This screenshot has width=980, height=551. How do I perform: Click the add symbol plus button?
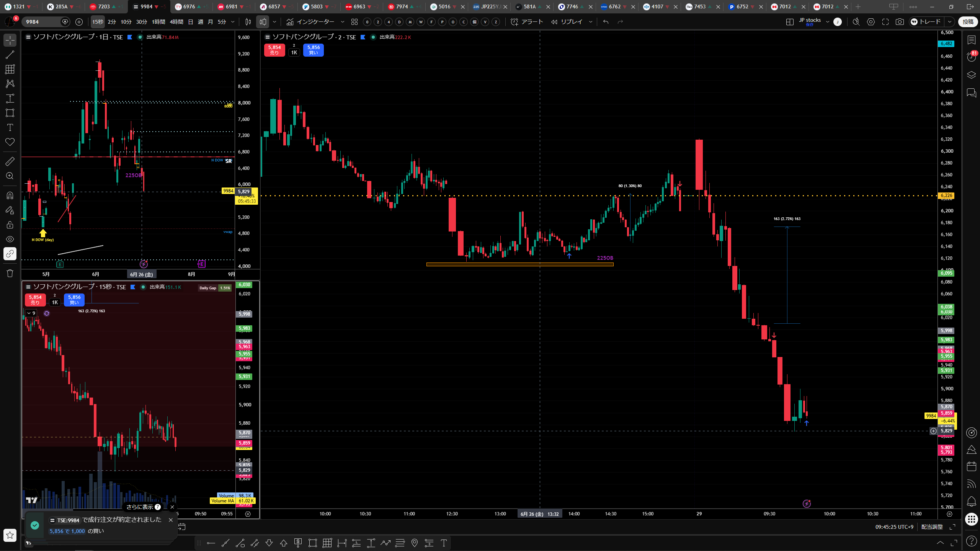coord(79,22)
